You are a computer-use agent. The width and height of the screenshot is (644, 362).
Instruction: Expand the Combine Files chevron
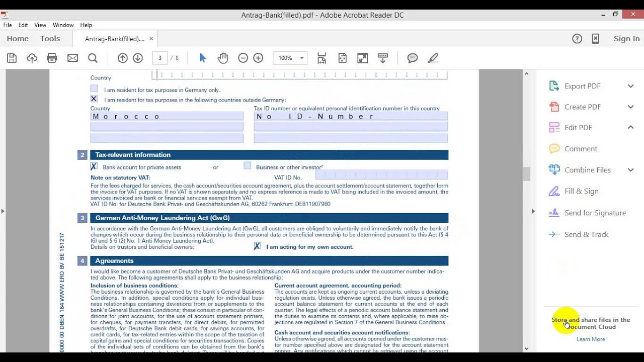(630, 170)
